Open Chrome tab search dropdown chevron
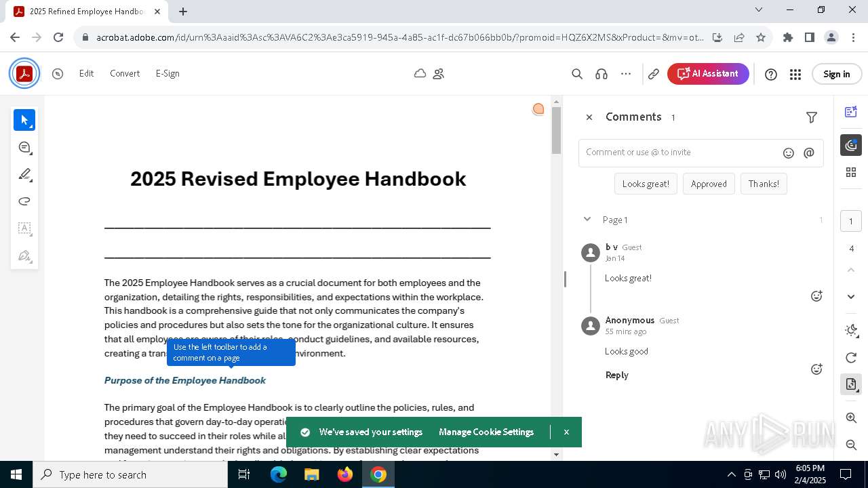This screenshot has width=868, height=488. [x=759, y=10]
